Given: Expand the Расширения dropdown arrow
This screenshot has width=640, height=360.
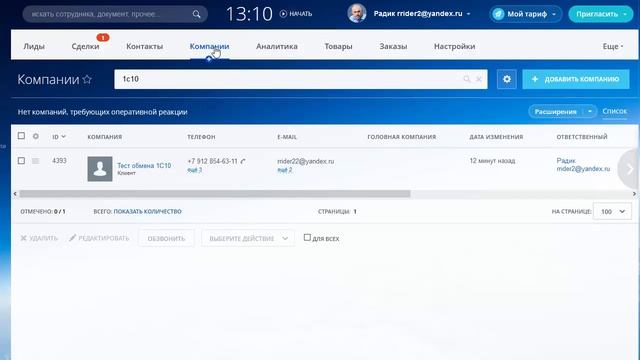Looking at the screenshot, I should coord(590,111).
